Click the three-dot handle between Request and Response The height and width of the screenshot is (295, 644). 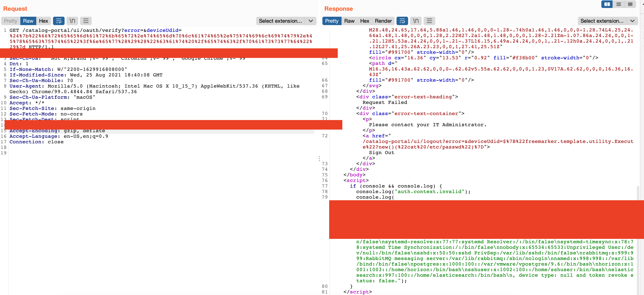click(x=319, y=159)
